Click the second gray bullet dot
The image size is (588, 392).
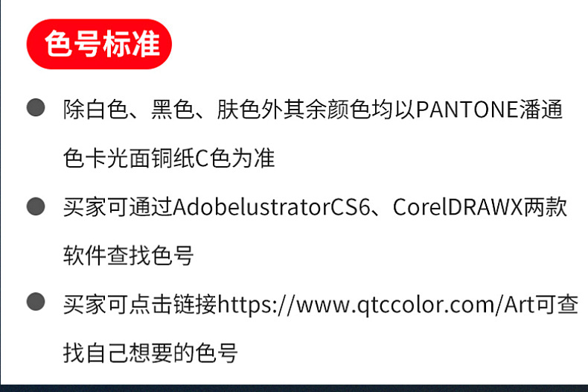[x=36, y=206]
